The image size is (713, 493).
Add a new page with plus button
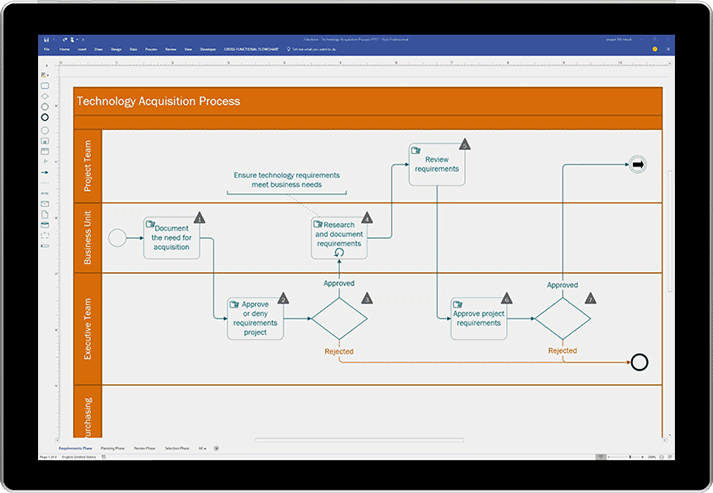tap(216, 448)
